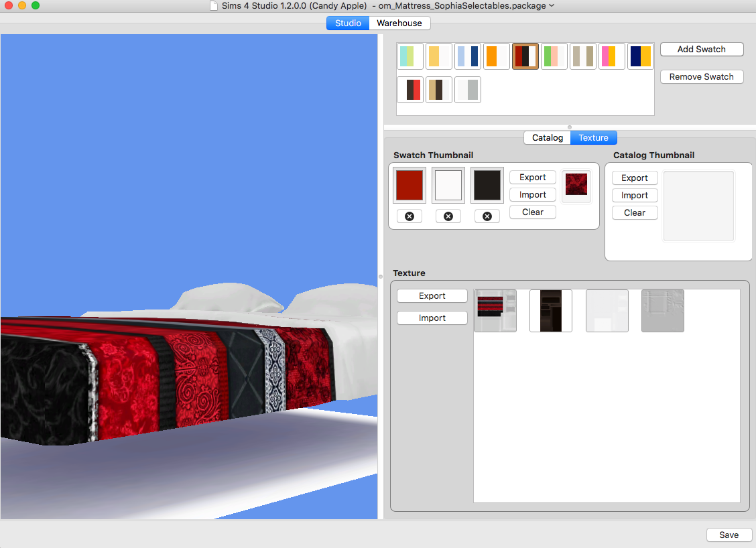Pick the solid orange swatch

click(x=496, y=56)
